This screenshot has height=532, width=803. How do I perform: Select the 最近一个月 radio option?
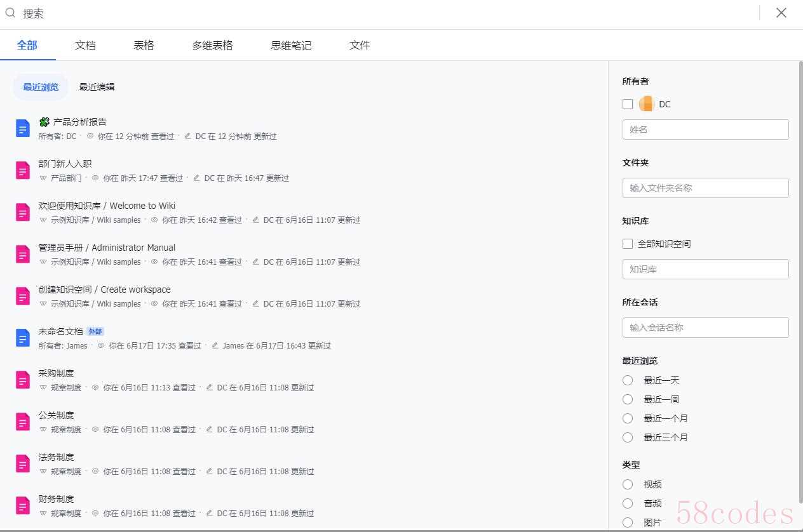pyautogui.click(x=628, y=418)
